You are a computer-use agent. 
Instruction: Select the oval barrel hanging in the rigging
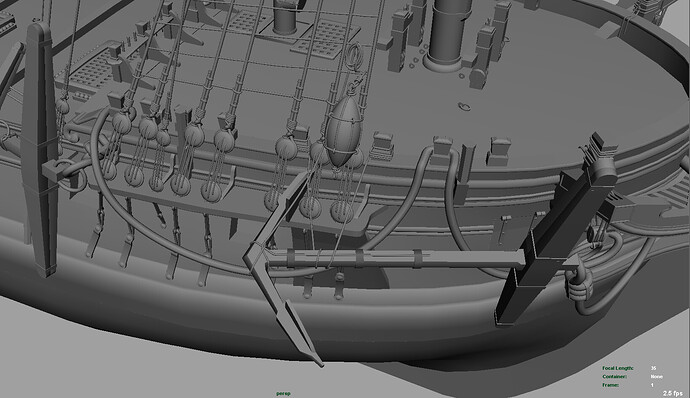pos(343,131)
